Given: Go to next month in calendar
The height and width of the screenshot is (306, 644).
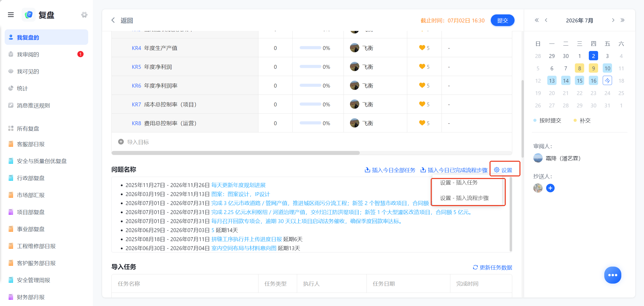Looking at the screenshot, I should [x=613, y=20].
